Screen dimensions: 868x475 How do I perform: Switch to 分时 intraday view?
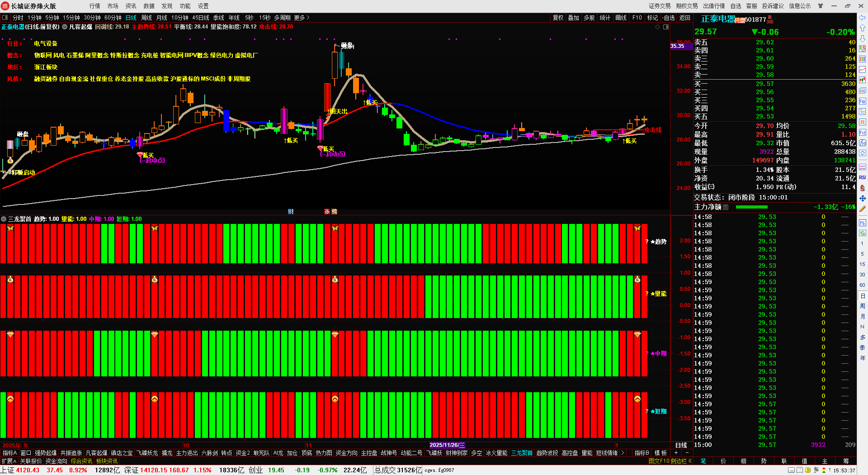(18, 18)
